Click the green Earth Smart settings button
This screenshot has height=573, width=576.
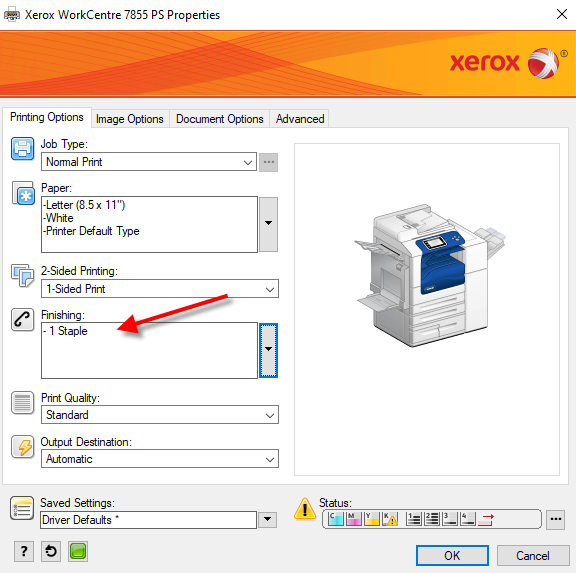pos(78,551)
